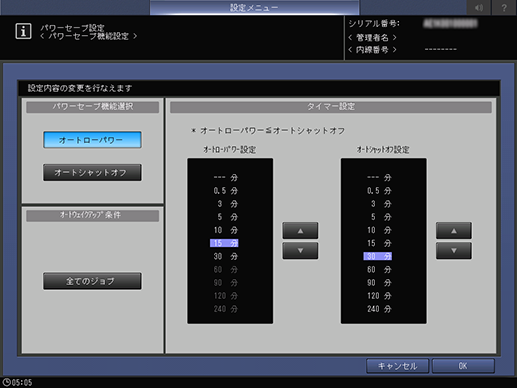
Task: Select '90 分' in auto shut off list
Action: [379, 283]
